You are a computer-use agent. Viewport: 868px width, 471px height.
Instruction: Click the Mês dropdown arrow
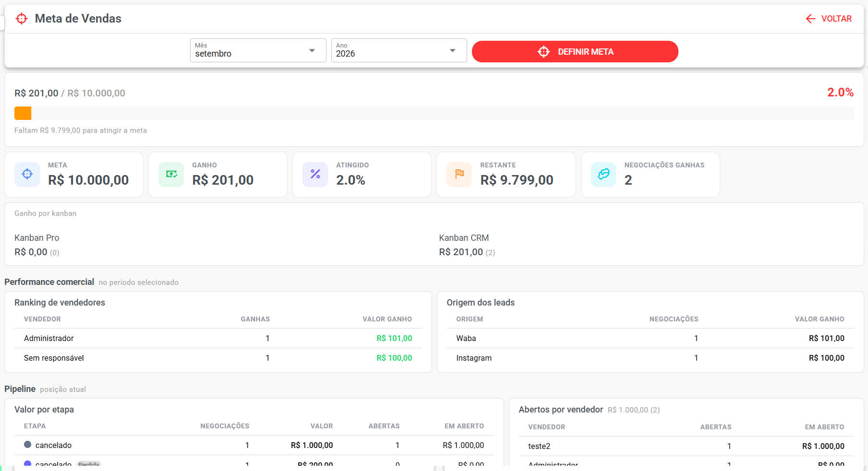[312, 51]
